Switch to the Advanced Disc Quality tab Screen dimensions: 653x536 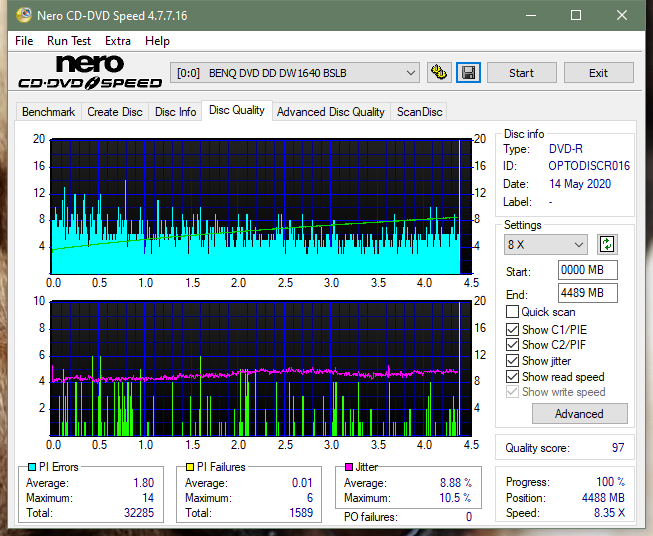pos(331,112)
